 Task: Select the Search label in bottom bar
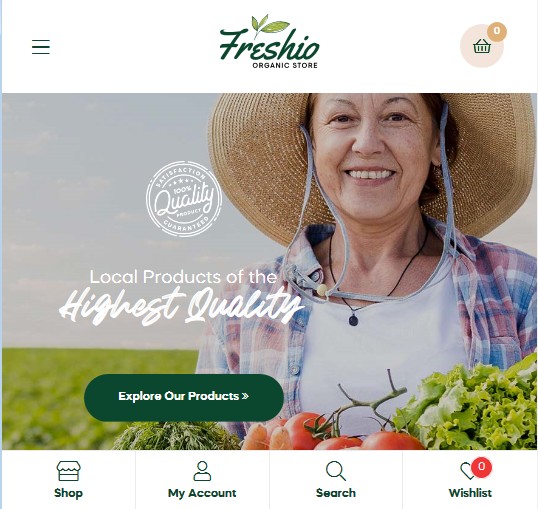(336, 493)
